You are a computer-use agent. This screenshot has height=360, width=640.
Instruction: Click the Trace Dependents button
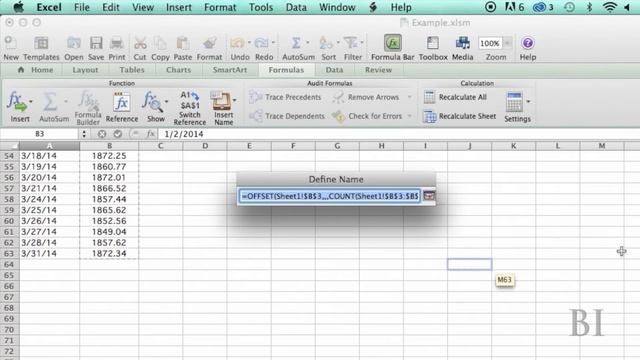287,116
